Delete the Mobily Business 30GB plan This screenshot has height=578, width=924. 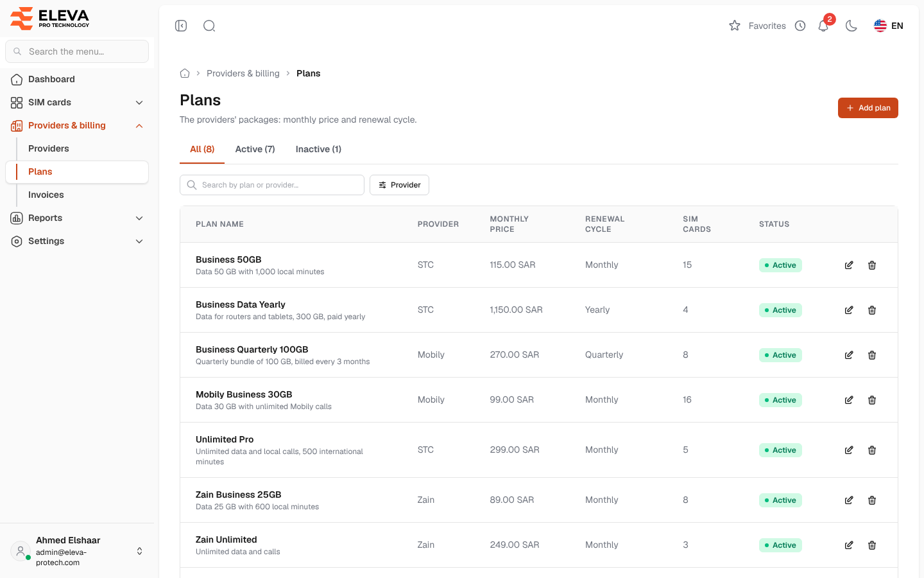coord(872,400)
